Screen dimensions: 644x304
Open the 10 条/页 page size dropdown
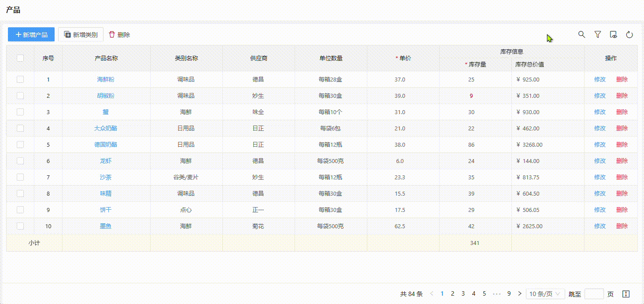point(545,294)
